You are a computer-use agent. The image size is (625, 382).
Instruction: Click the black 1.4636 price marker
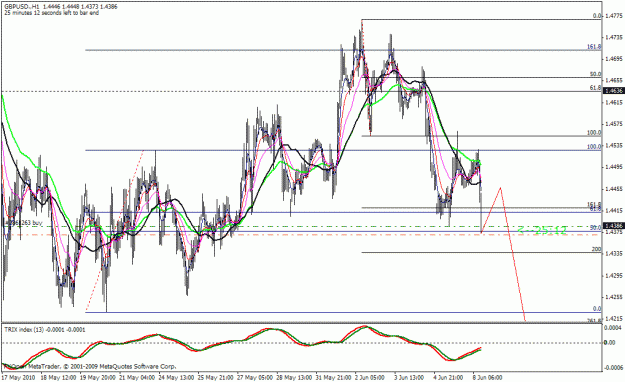pos(613,91)
